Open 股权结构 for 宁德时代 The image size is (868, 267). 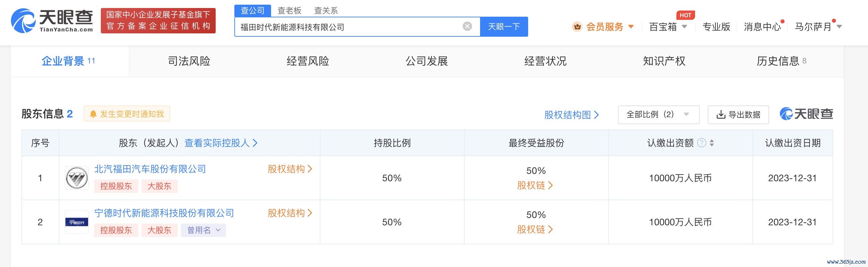click(x=290, y=213)
